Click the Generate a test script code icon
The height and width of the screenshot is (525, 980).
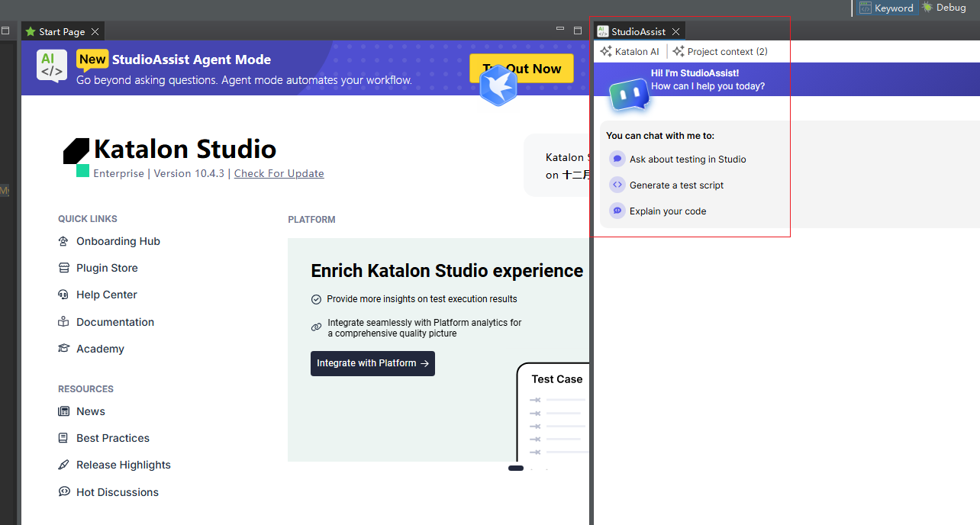pos(617,185)
